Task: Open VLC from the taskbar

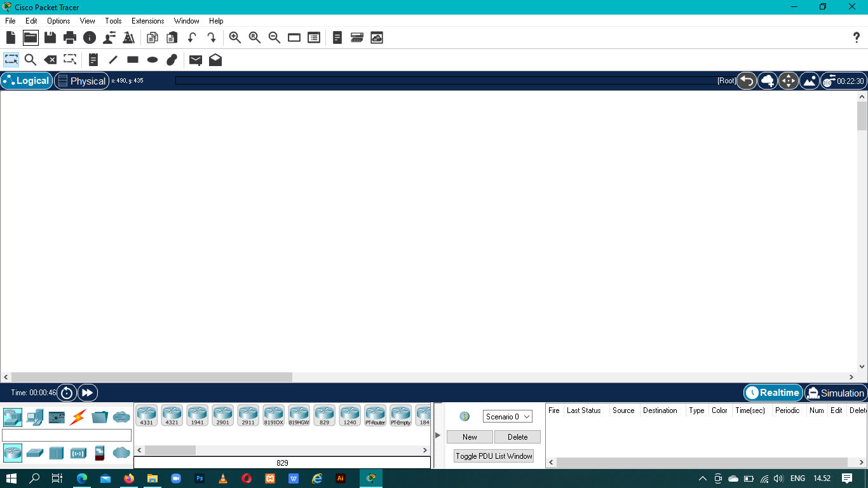Action: tap(223, 478)
